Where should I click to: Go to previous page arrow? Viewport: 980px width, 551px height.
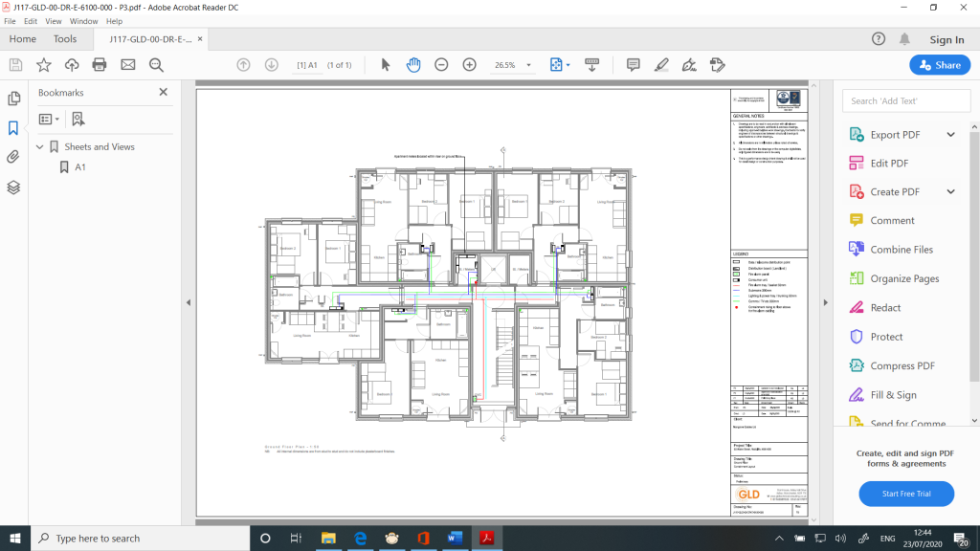pyautogui.click(x=244, y=65)
